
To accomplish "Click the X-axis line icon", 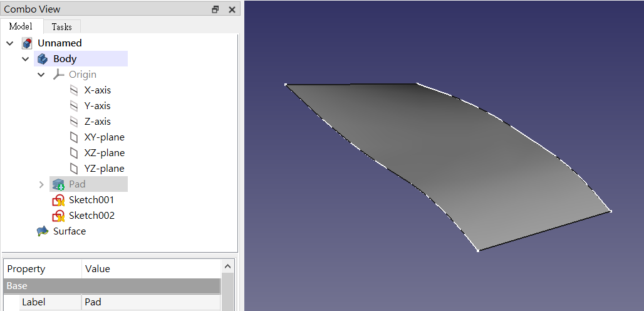I will 74,90.
